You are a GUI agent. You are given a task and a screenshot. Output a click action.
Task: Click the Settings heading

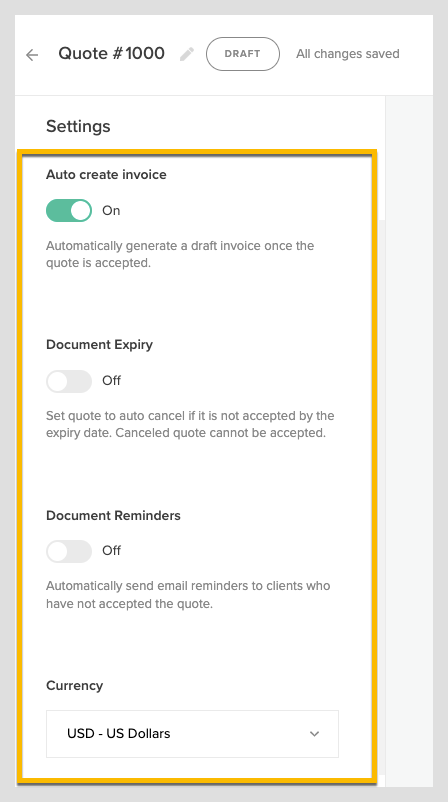click(x=78, y=126)
